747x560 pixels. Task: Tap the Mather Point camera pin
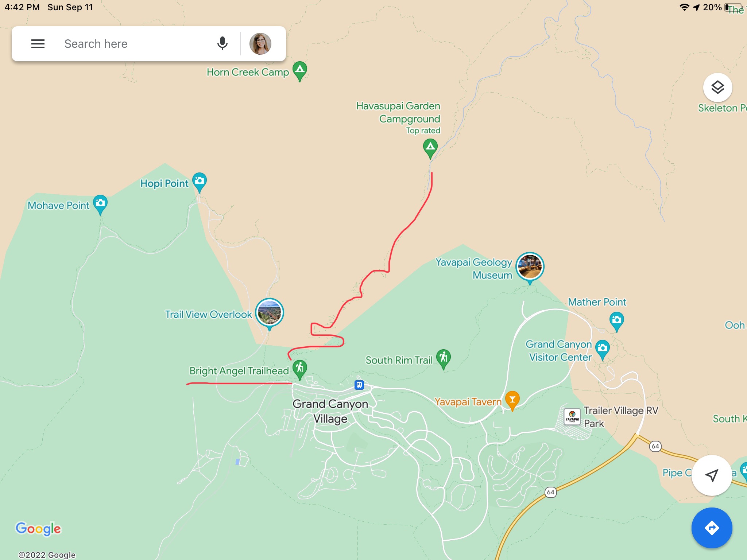click(617, 321)
